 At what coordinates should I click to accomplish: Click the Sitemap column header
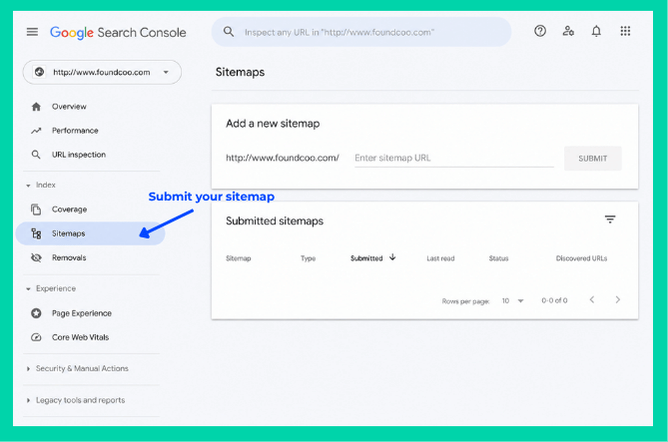[238, 258]
